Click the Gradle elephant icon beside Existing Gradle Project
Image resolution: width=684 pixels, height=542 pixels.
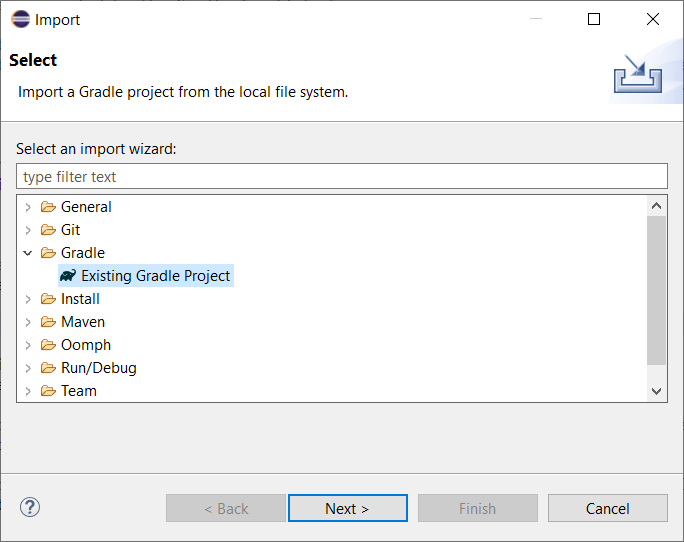pos(69,276)
